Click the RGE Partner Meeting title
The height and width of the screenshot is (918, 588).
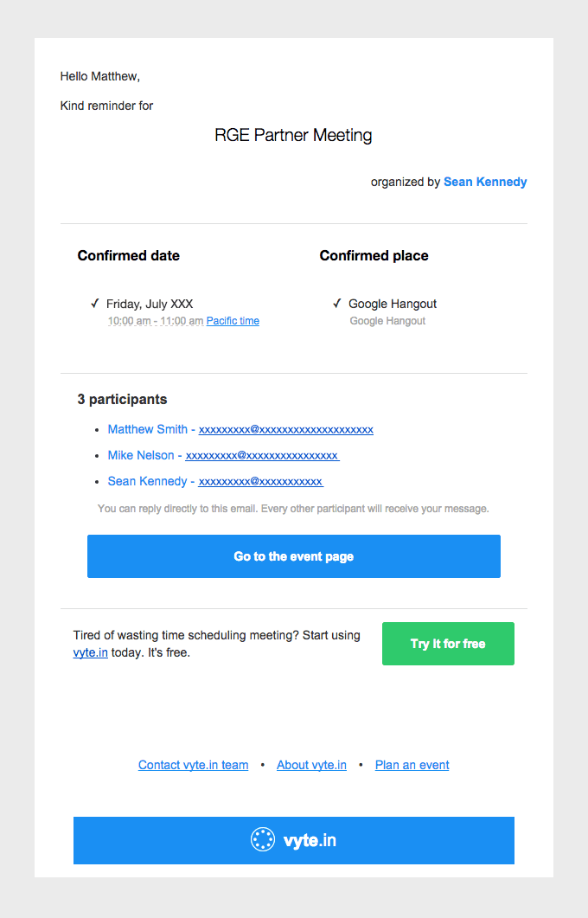(293, 135)
